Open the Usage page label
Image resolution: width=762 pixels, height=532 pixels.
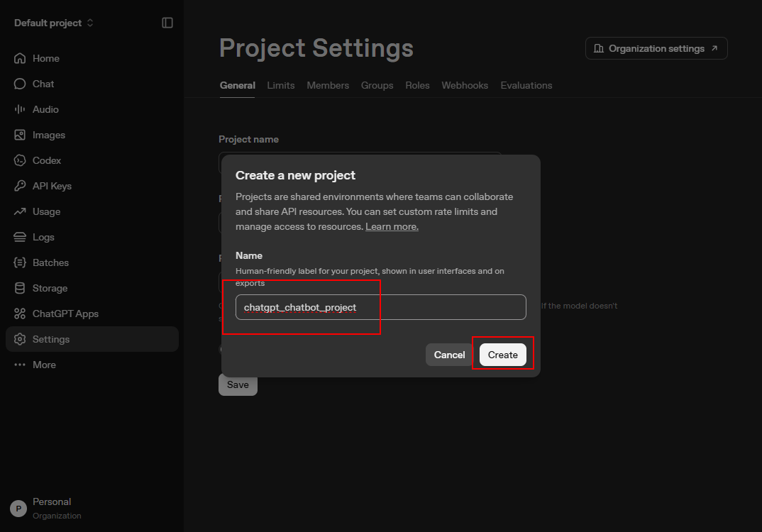tap(47, 212)
